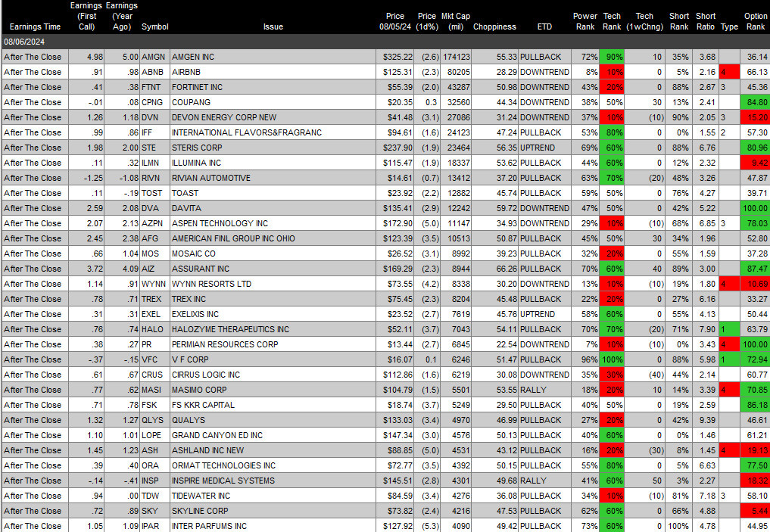Click the Issue column header
This screenshot has width=770, height=532.
[x=273, y=27]
